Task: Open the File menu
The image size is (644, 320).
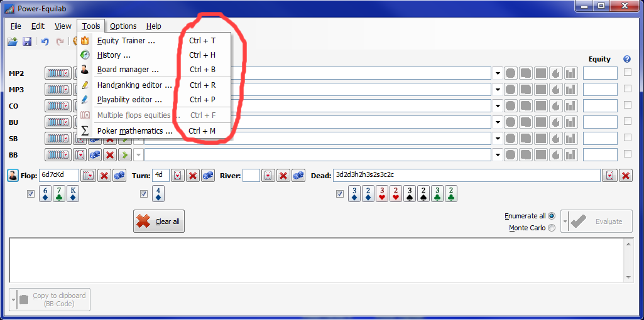Action: pyautogui.click(x=16, y=26)
